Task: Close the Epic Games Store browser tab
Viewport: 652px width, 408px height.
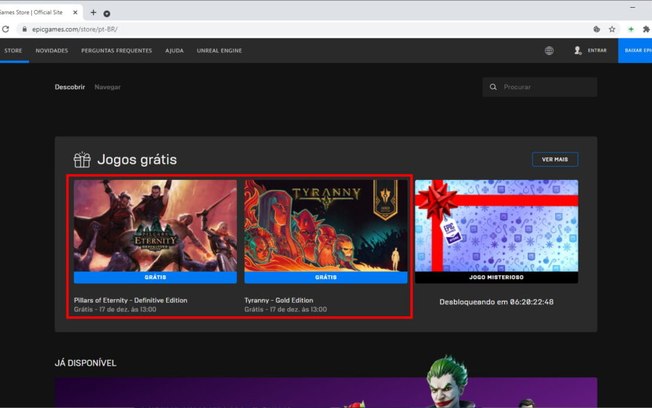Action: (75, 12)
